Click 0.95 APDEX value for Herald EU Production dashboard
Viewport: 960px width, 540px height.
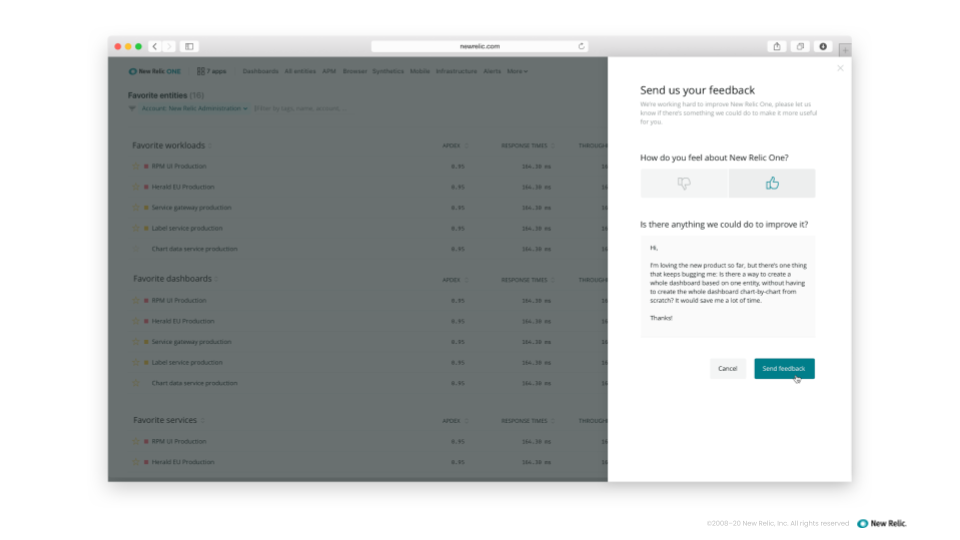coord(458,321)
